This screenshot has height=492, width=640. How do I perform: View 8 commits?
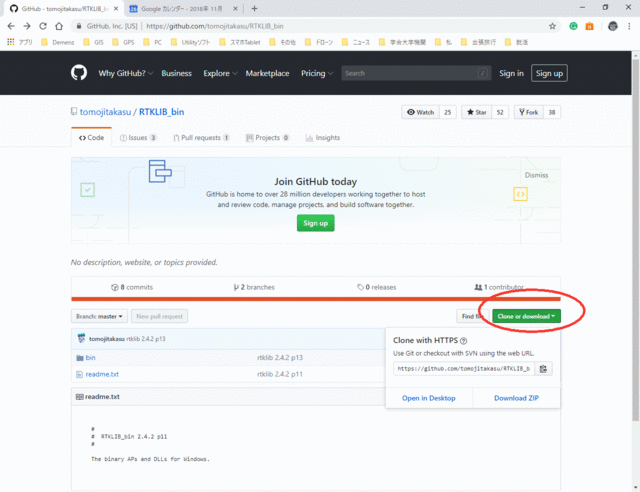pyautogui.click(x=132, y=287)
